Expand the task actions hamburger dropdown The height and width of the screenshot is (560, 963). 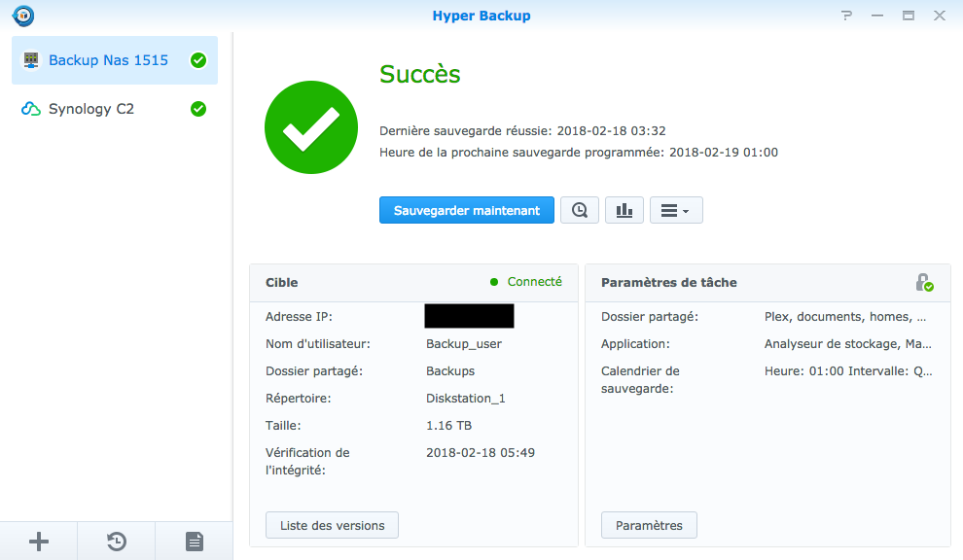(676, 210)
